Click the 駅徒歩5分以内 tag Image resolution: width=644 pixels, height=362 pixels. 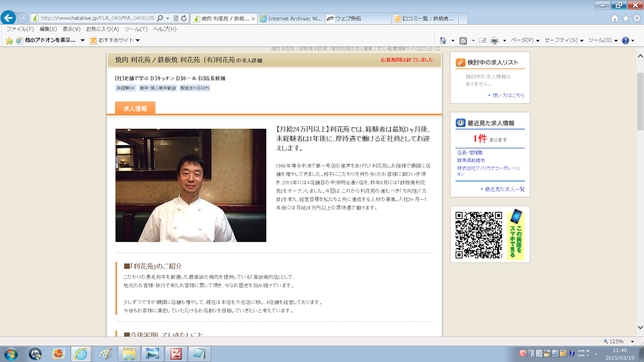coord(195,88)
